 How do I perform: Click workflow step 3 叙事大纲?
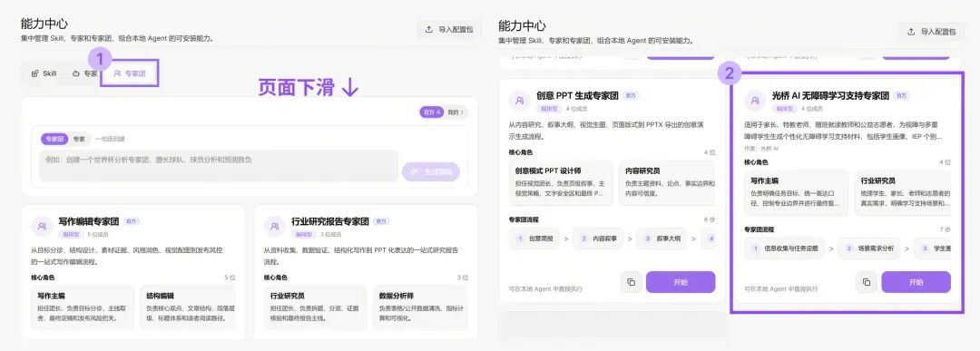pyautogui.click(x=662, y=239)
